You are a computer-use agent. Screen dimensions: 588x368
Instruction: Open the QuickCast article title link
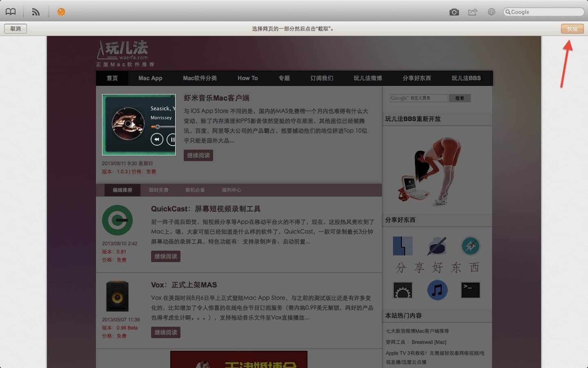[206, 209]
